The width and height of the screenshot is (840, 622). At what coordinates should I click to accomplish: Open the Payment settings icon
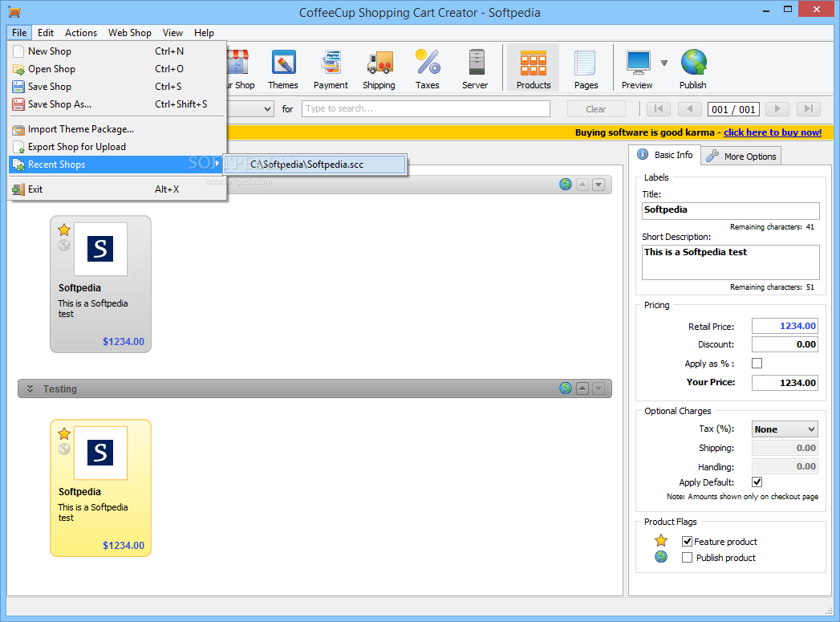[331, 68]
